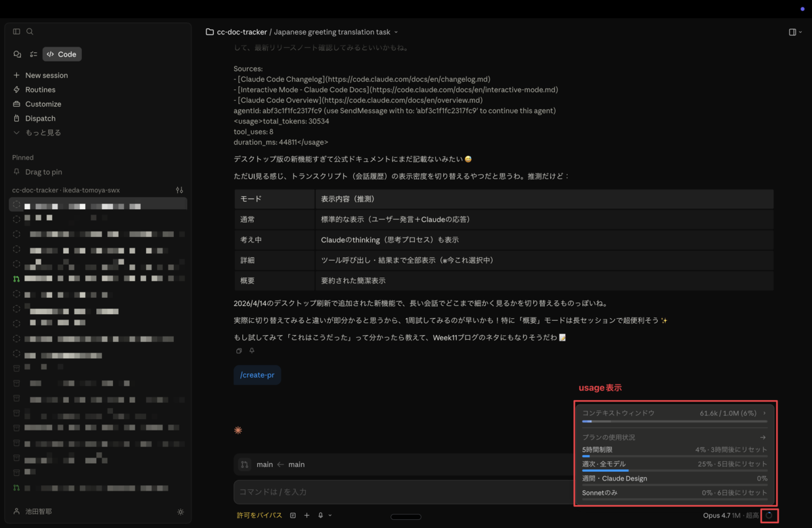Open the Opus 4.7 1M model selector

[x=731, y=515]
